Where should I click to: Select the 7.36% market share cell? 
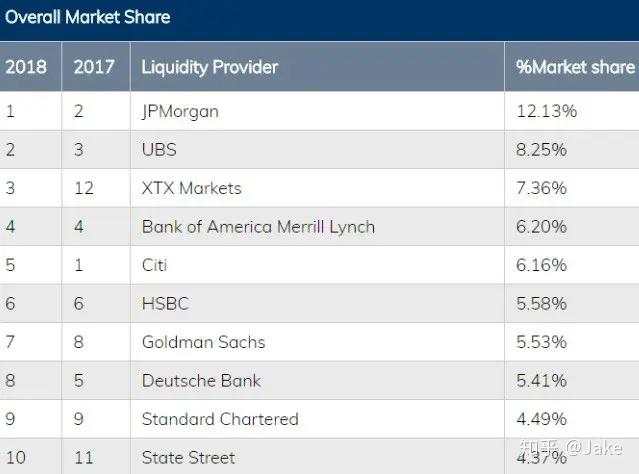(541, 188)
